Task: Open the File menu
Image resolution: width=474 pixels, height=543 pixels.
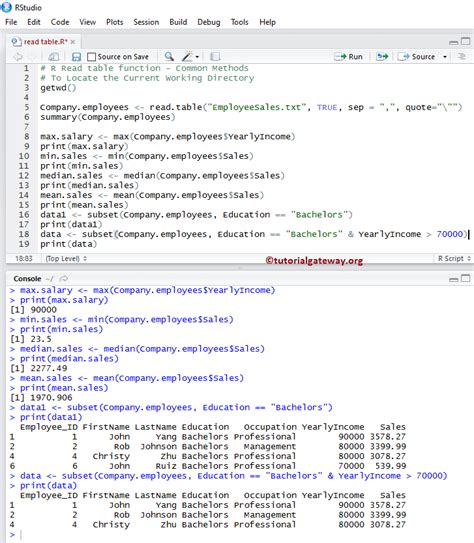Action: click(x=11, y=22)
